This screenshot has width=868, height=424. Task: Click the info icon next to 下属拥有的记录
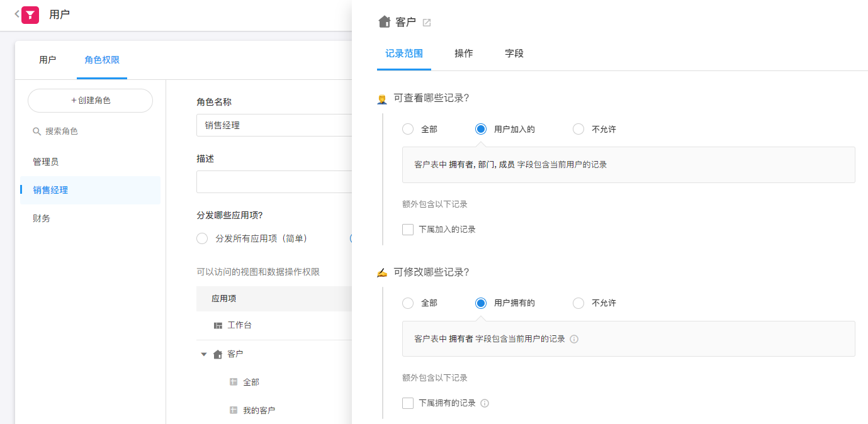tap(485, 403)
